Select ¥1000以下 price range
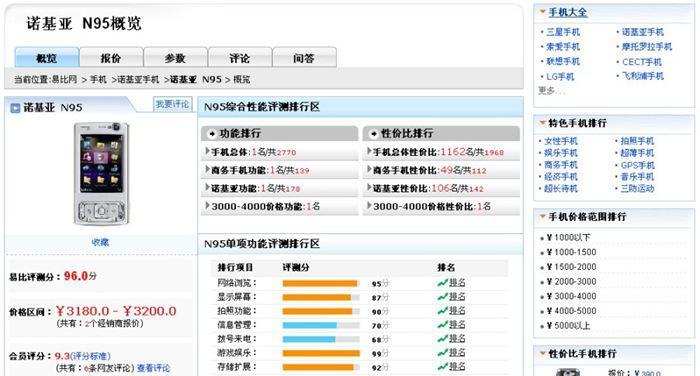 pos(568,238)
